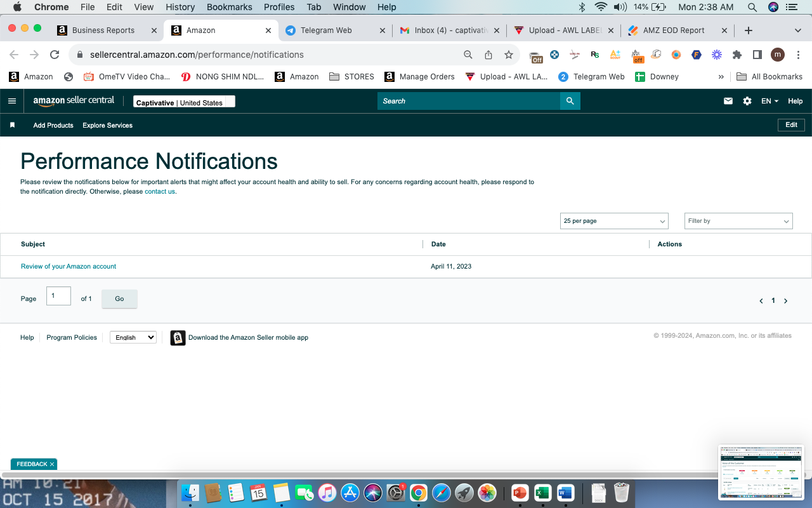
Task: Open the '25 per page' dropdown
Action: point(614,221)
